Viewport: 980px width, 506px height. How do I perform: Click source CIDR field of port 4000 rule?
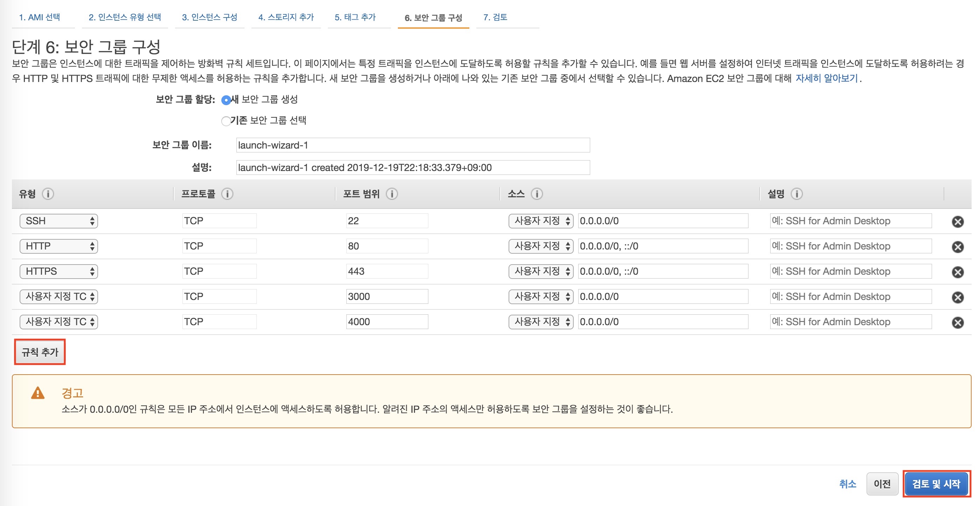click(663, 322)
